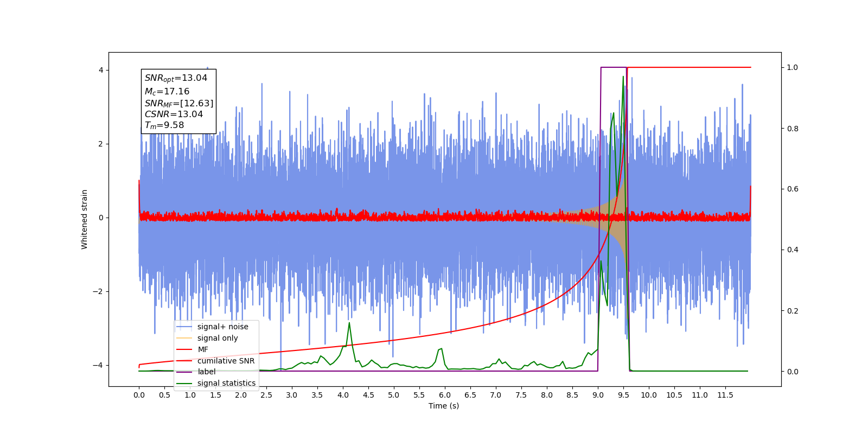Click the 11.5 tick label on the time axis
868x434 pixels.
pos(725,395)
